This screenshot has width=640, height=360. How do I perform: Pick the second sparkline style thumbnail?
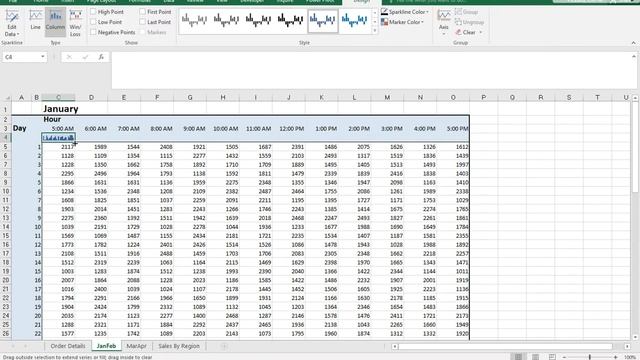coord(226,20)
